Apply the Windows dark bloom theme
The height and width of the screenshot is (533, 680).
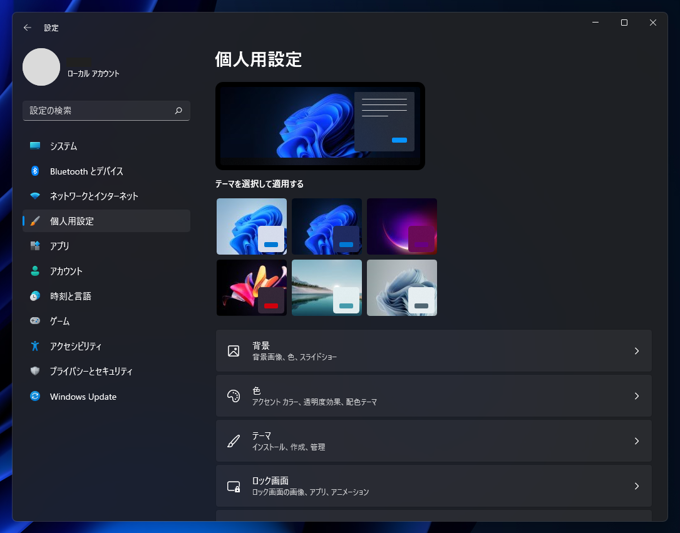pos(327,226)
